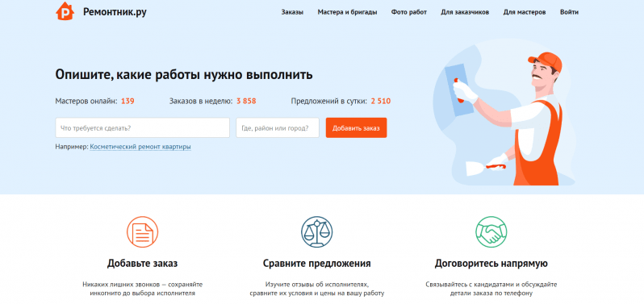The image size is (644, 304).
Task: Click the 139 masters online count
Action: coord(128,101)
